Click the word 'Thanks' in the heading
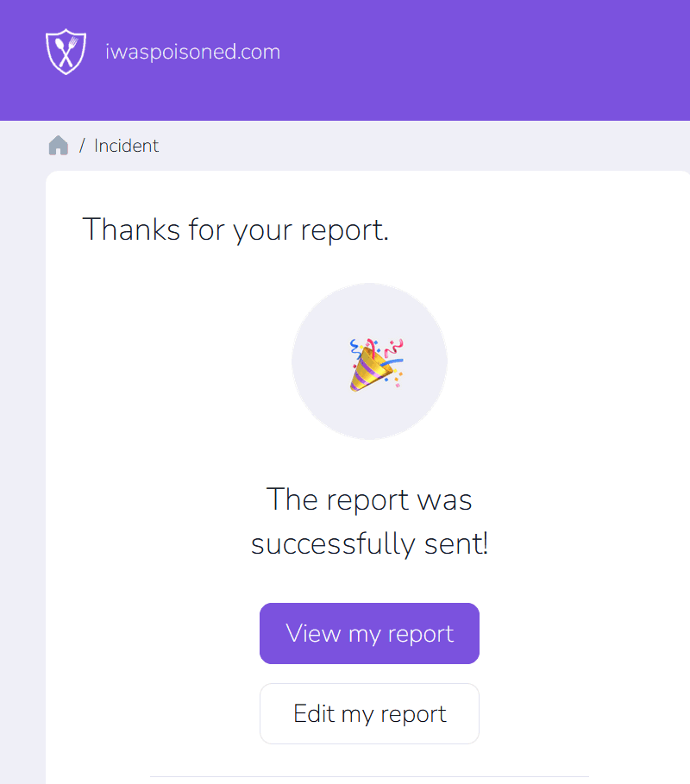This screenshot has height=784, width=690. (131, 230)
